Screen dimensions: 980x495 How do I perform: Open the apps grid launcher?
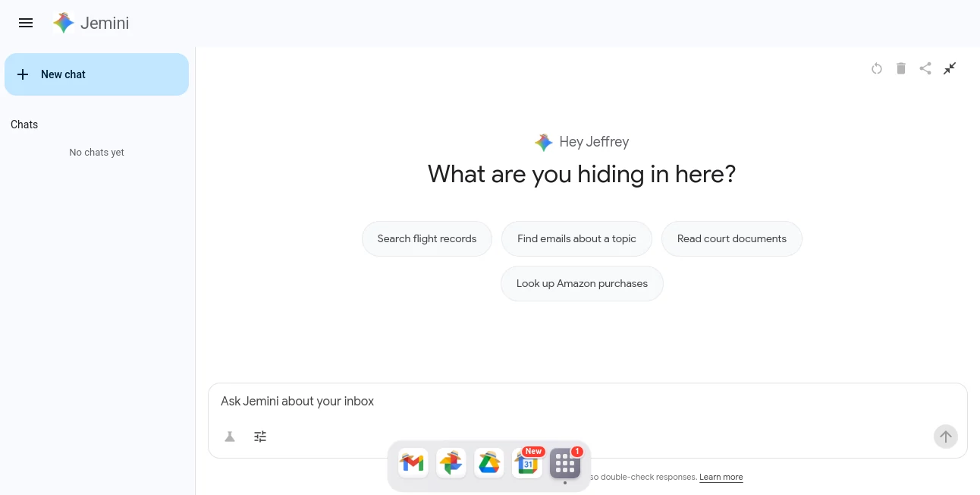(565, 463)
